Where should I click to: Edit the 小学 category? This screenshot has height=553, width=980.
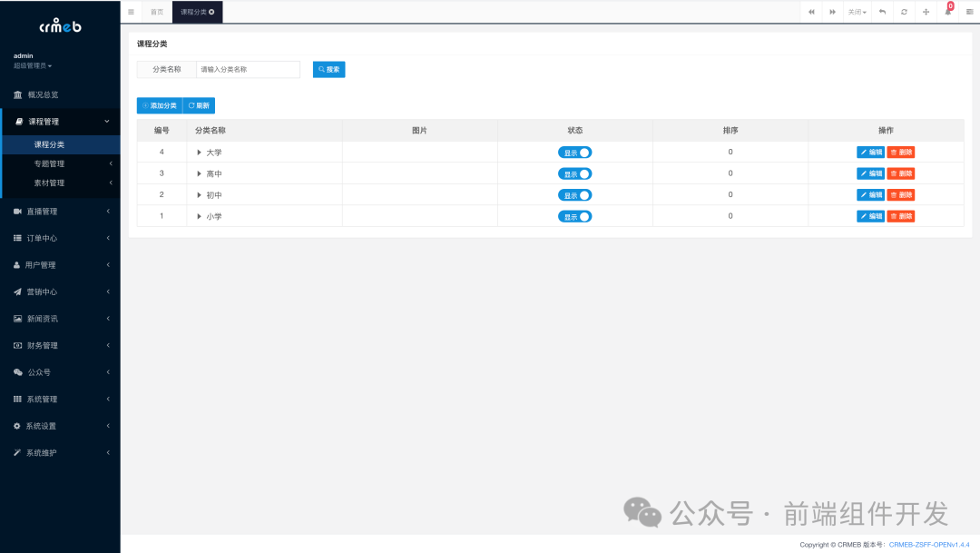(870, 216)
